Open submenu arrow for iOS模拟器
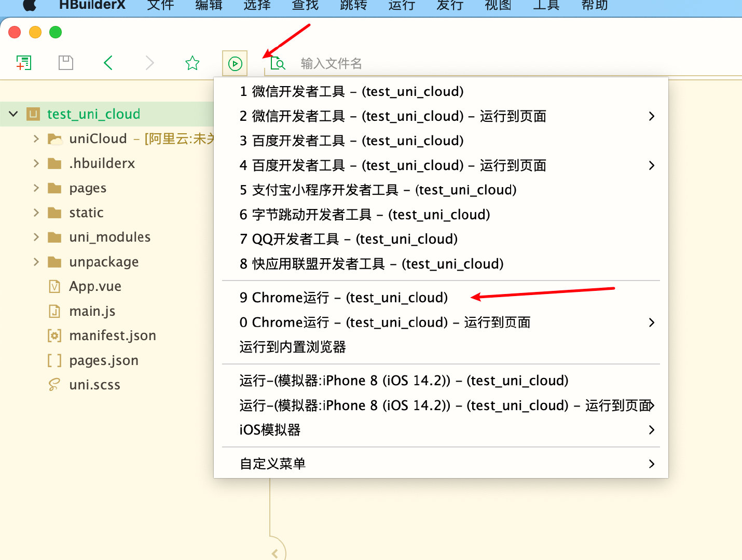The width and height of the screenshot is (742, 560). coord(652,430)
